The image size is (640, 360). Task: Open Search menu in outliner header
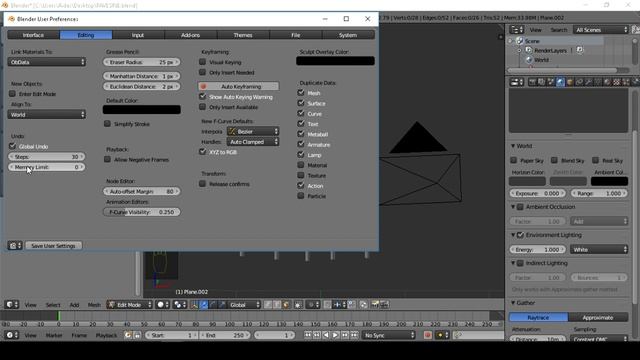559,30
